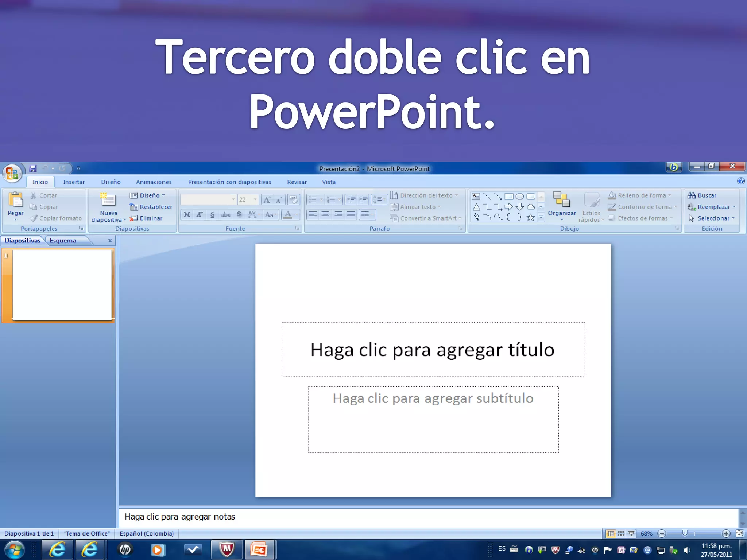Viewport: 747px width, 560px height.
Task: Select the oval shape in the gallery
Action: click(x=520, y=196)
